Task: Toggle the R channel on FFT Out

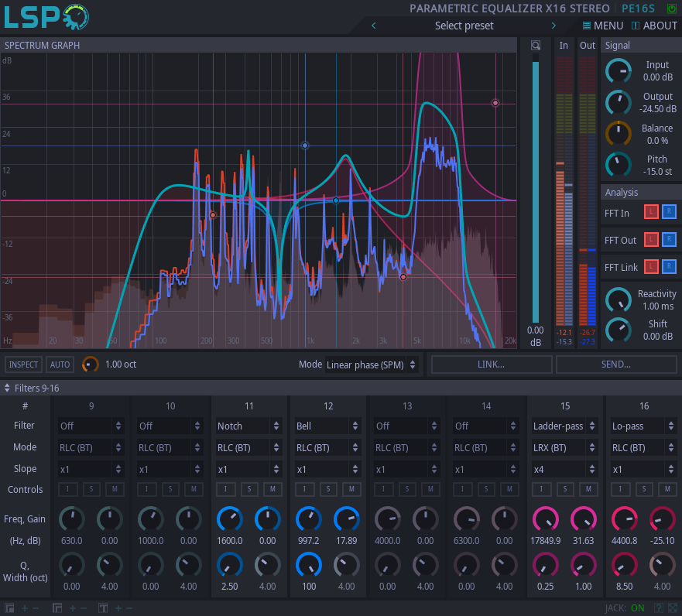Action: [x=670, y=240]
